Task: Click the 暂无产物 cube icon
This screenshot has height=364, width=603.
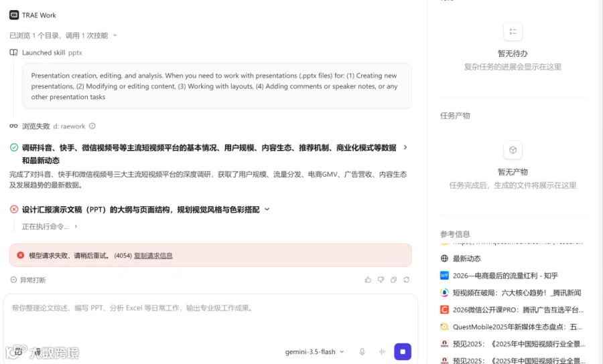Action: (513, 150)
